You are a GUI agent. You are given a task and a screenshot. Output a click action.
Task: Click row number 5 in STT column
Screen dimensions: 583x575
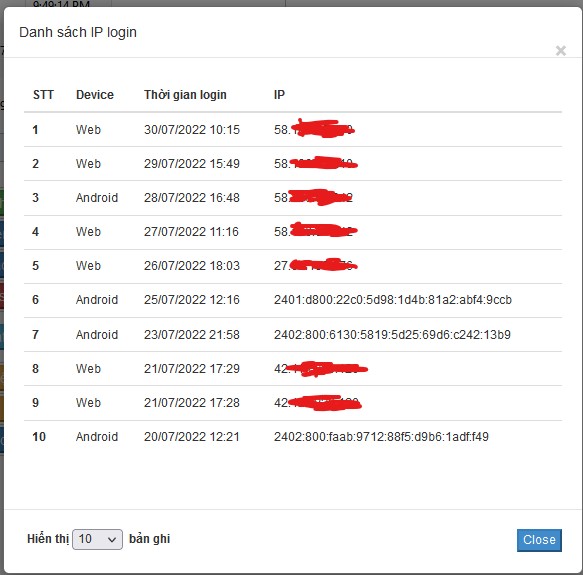[x=35, y=266]
